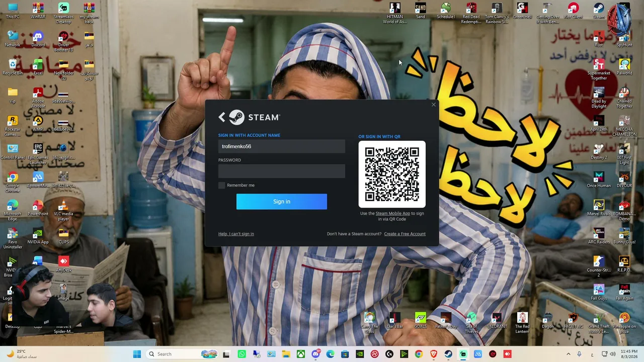
Task: Tick the Remember me checkbox
Action: [x=221, y=186]
